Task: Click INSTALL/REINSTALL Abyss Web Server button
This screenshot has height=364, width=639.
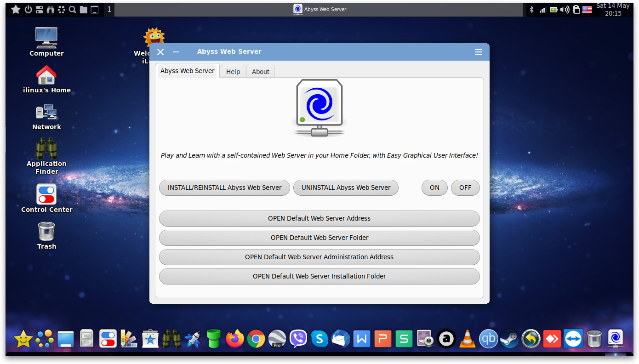Action: (225, 188)
